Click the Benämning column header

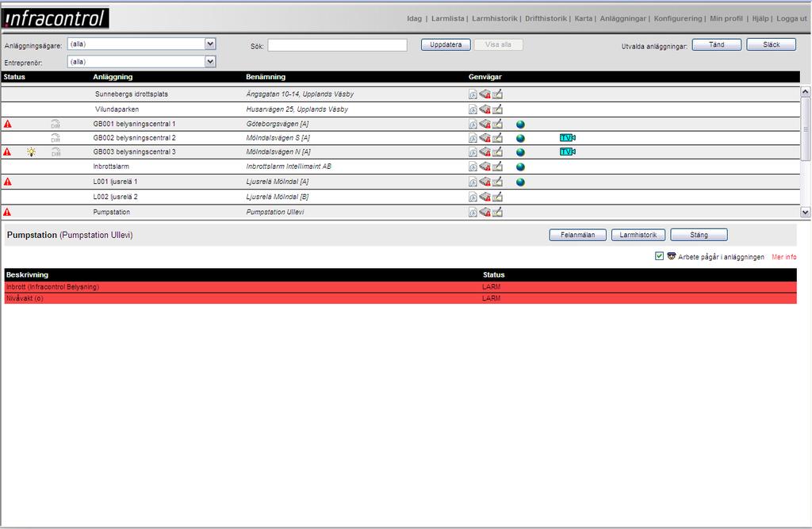point(266,77)
